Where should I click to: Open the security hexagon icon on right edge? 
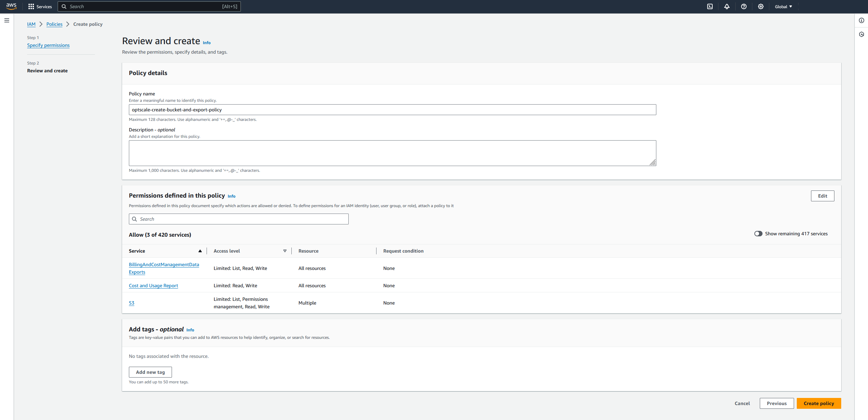point(862,34)
